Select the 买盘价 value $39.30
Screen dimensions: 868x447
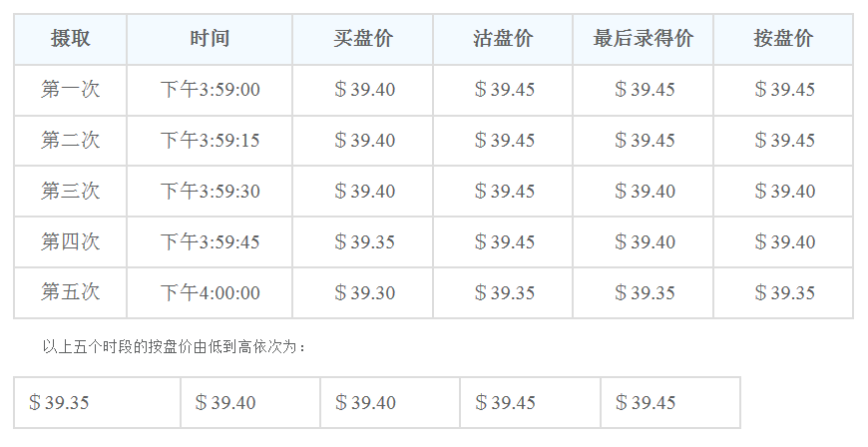coord(364,292)
